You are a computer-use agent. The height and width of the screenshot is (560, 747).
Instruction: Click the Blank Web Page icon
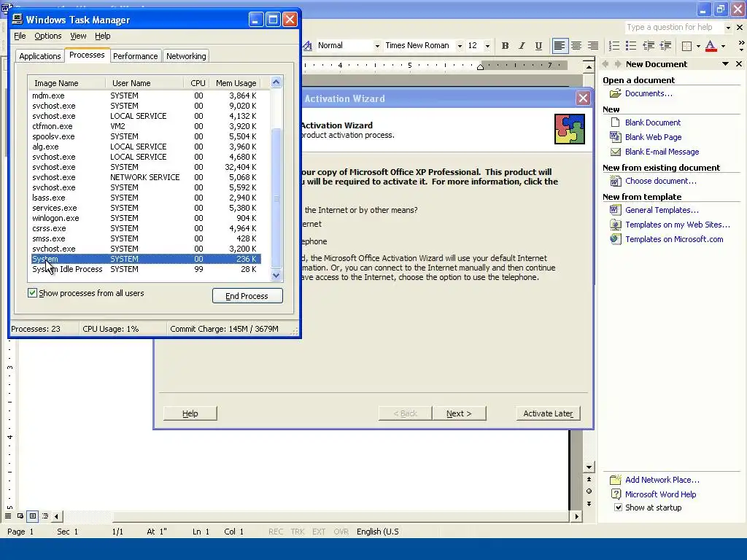pos(616,137)
